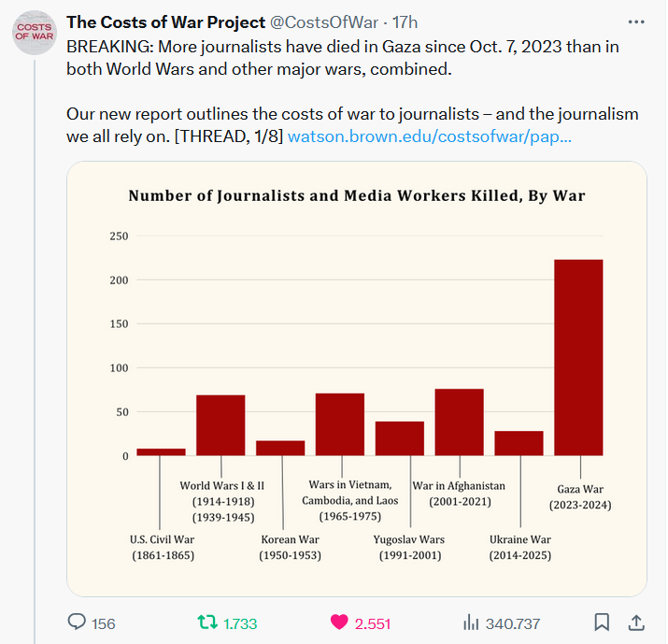
Task: Click the 156 replies count
Action: coord(104,623)
